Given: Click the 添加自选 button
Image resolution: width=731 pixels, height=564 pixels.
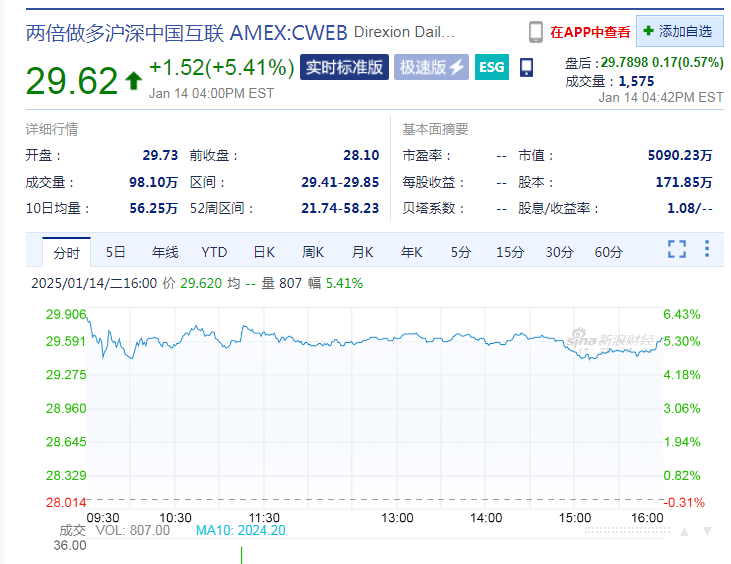Looking at the screenshot, I should pos(680,31).
